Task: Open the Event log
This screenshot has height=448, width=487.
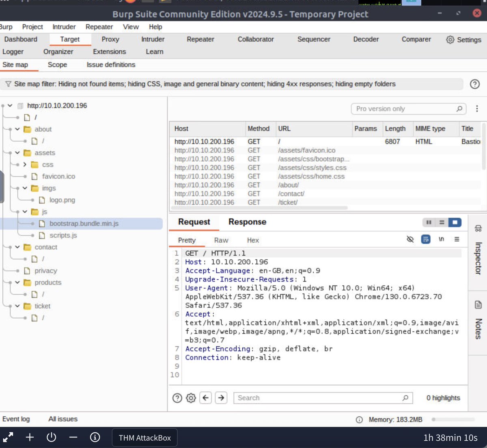Action: [16, 419]
